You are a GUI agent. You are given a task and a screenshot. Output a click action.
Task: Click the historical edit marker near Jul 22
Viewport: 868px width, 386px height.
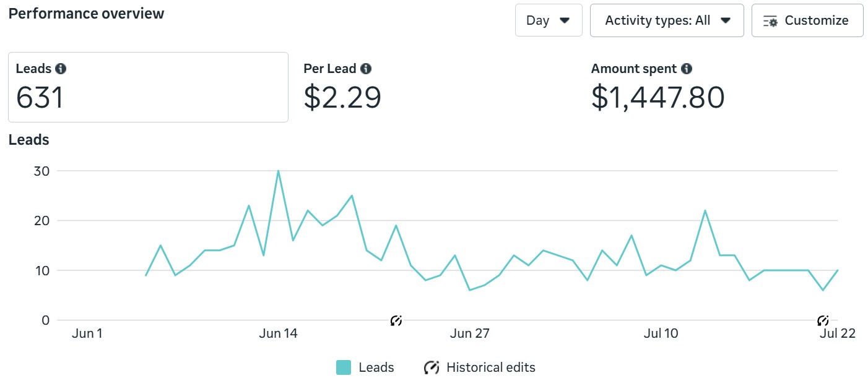tap(823, 320)
